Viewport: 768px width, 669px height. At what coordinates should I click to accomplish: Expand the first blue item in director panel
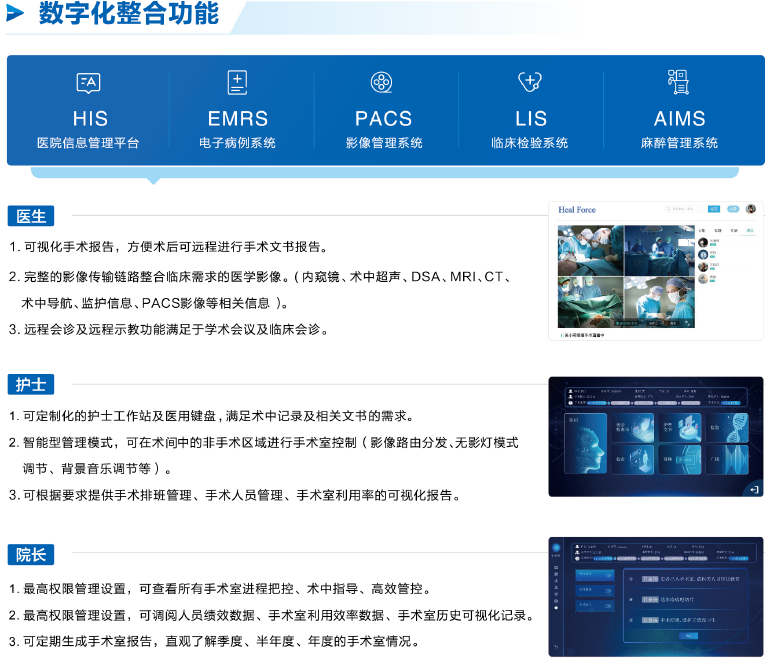point(595,575)
